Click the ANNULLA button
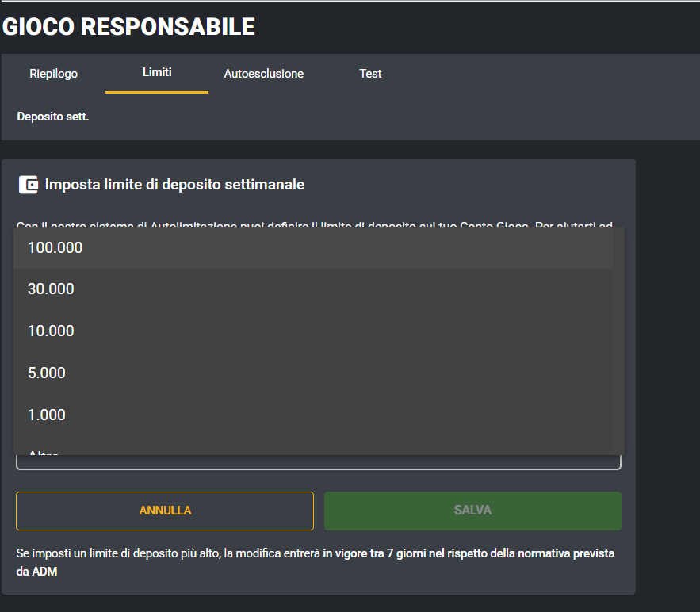Screen dimensions: 700x612 165,511
